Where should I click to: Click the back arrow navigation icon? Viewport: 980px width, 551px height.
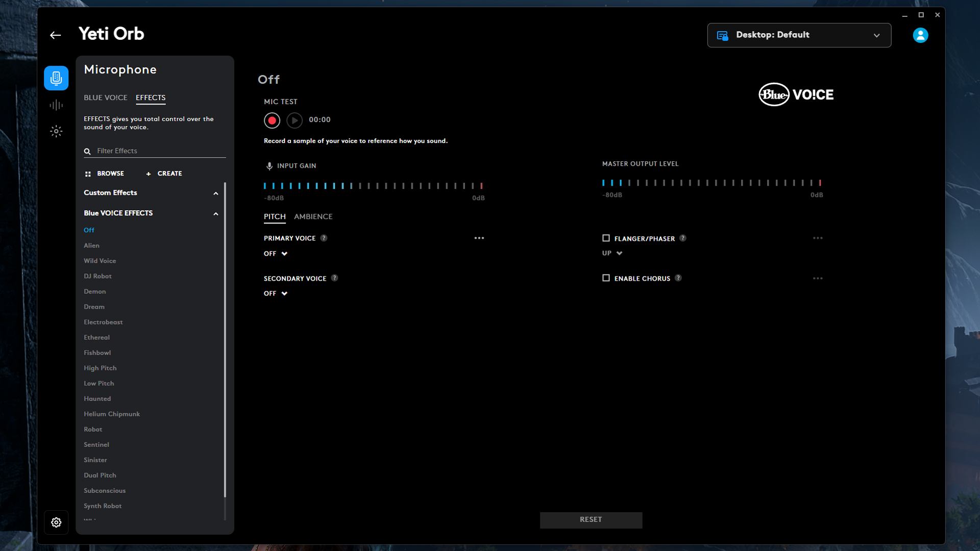(55, 35)
